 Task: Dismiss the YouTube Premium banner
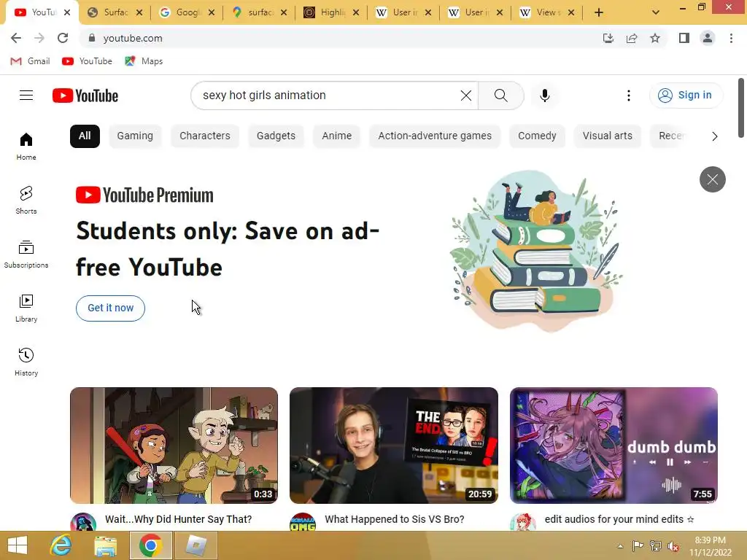[x=712, y=179]
